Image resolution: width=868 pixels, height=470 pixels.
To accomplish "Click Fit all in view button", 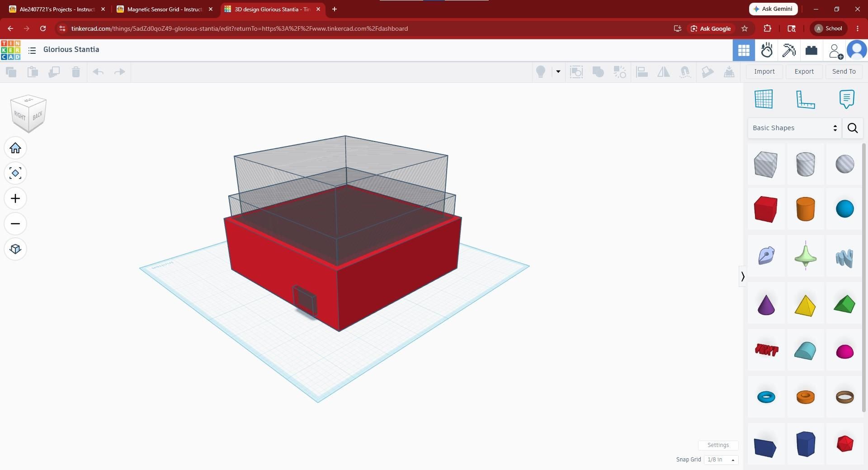I will click(15, 173).
